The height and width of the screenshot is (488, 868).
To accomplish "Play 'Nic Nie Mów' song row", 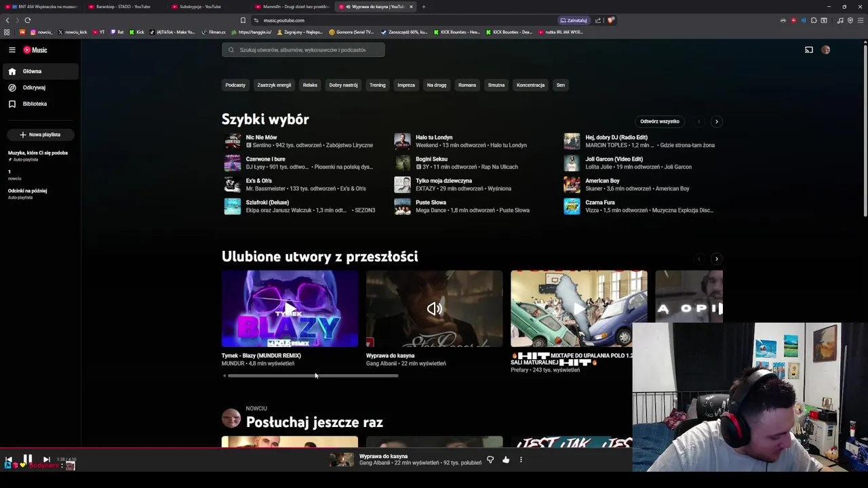I will pyautogui.click(x=303, y=141).
